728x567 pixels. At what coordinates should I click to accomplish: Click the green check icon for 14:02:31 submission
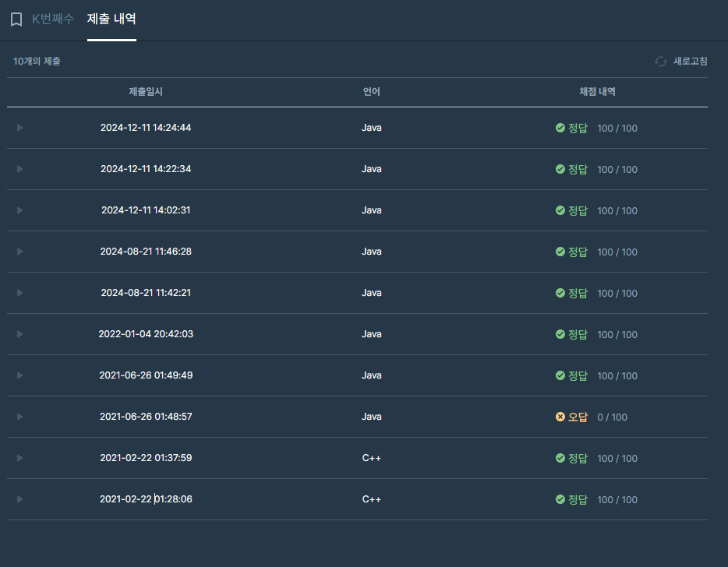point(560,210)
